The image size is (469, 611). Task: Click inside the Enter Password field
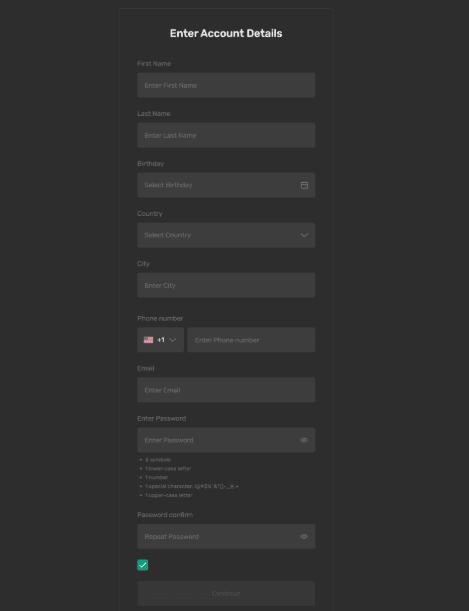point(226,440)
